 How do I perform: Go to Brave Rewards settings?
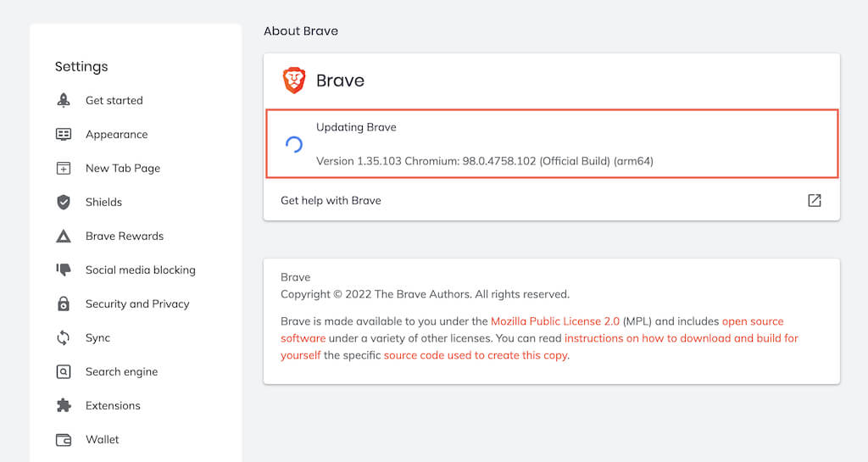pos(125,236)
